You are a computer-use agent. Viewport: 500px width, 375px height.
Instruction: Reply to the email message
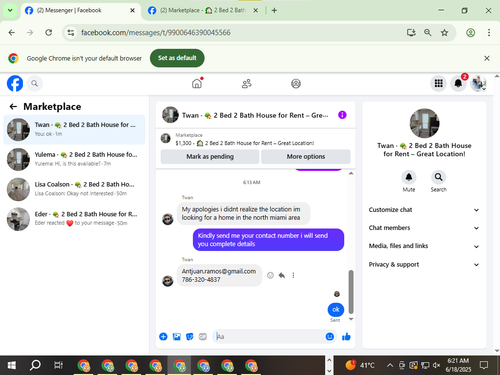pos(282,275)
